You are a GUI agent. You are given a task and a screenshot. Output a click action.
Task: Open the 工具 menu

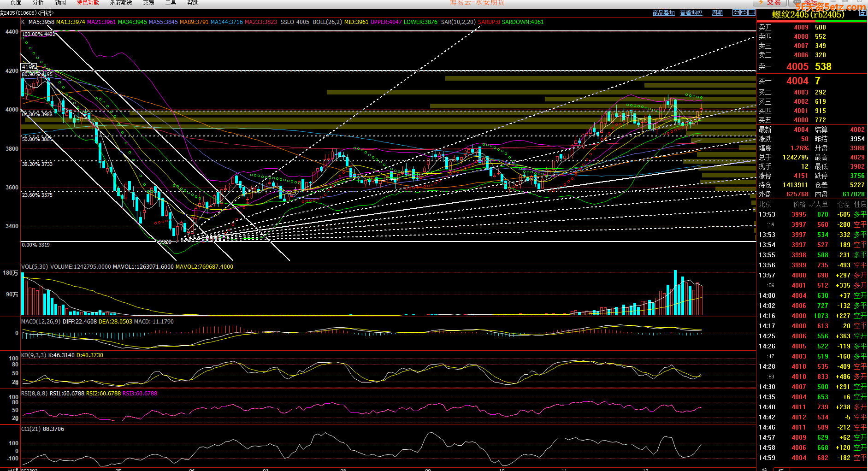[x=171, y=3]
